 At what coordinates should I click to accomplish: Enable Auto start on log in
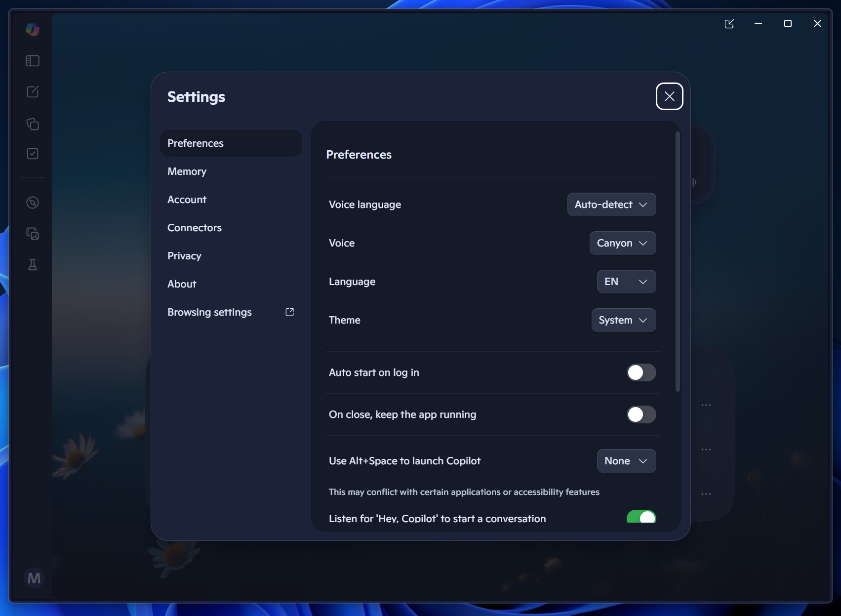(x=641, y=372)
